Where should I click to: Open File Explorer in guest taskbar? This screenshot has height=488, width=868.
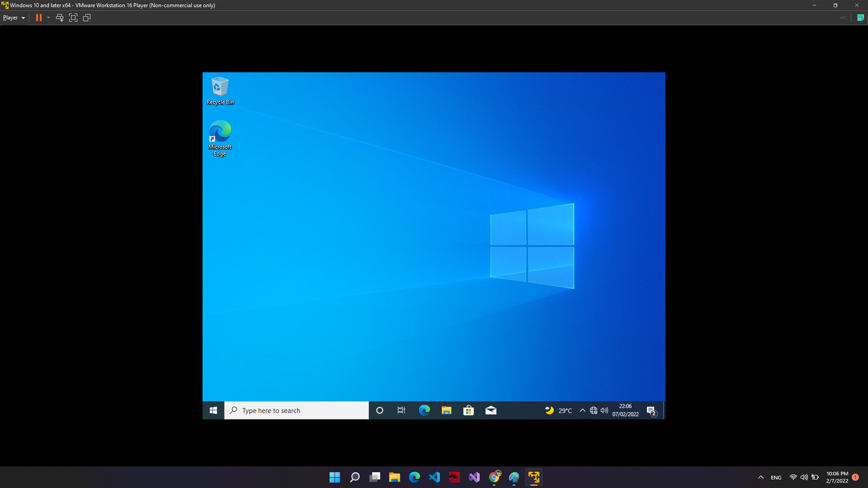446,410
